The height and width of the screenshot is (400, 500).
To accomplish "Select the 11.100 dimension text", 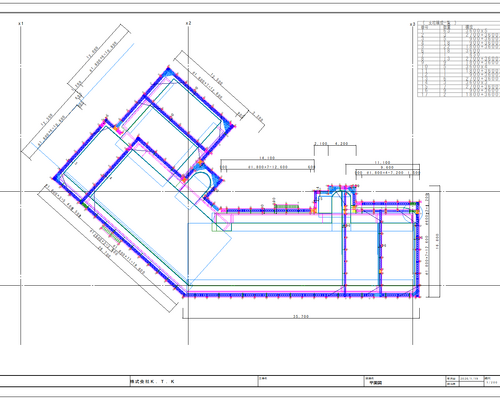I will pos(382,163).
